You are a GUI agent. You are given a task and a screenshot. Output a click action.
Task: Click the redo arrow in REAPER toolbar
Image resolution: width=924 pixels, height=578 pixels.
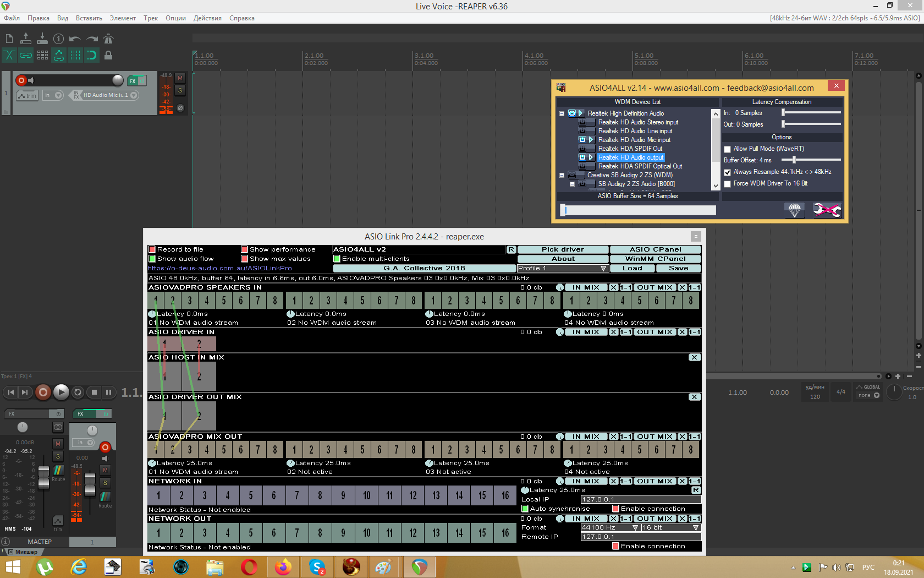92,39
